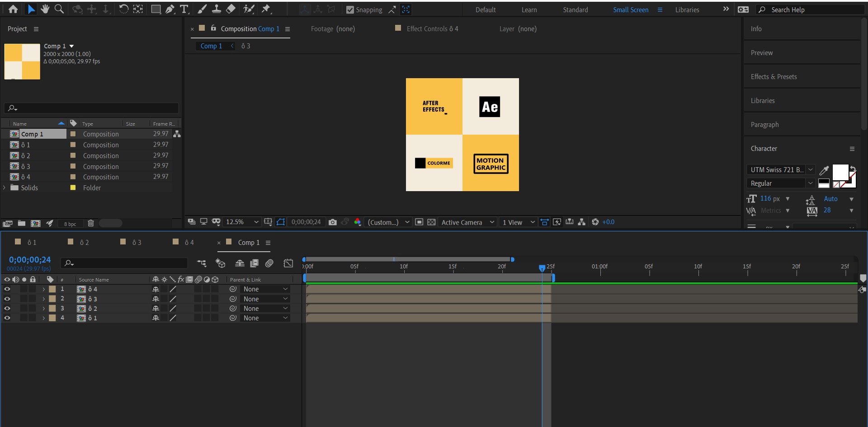Pick a color with the eyedropper
This screenshot has width=868, height=427.
pyautogui.click(x=824, y=170)
